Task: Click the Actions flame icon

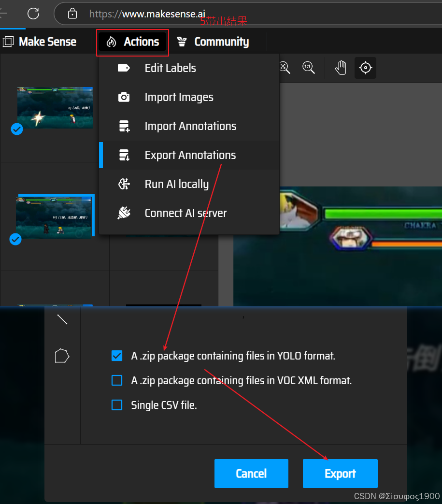Action: point(111,42)
